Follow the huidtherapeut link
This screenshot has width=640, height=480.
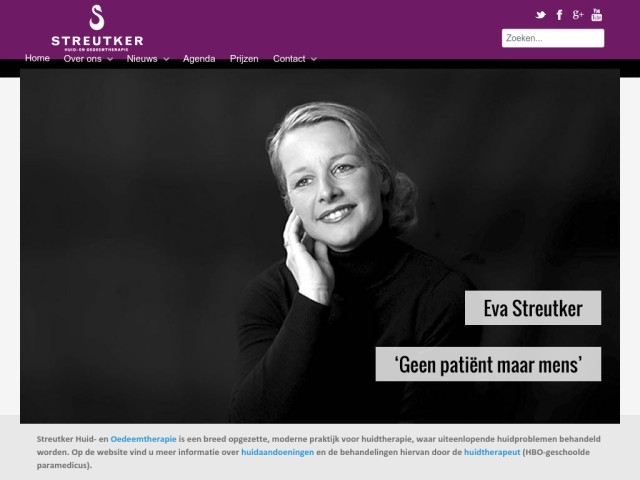(492, 452)
